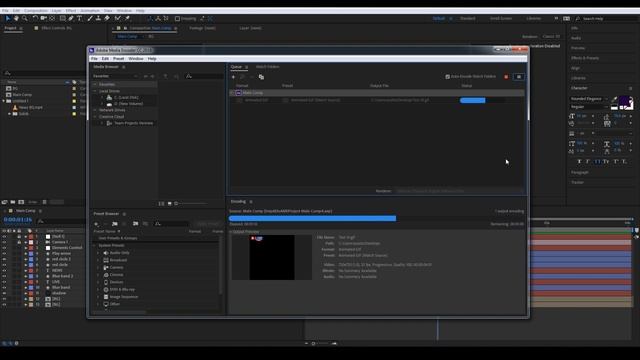This screenshot has width=640, height=360.
Task: Expand the Broadcast preset group
Action: 98,260
